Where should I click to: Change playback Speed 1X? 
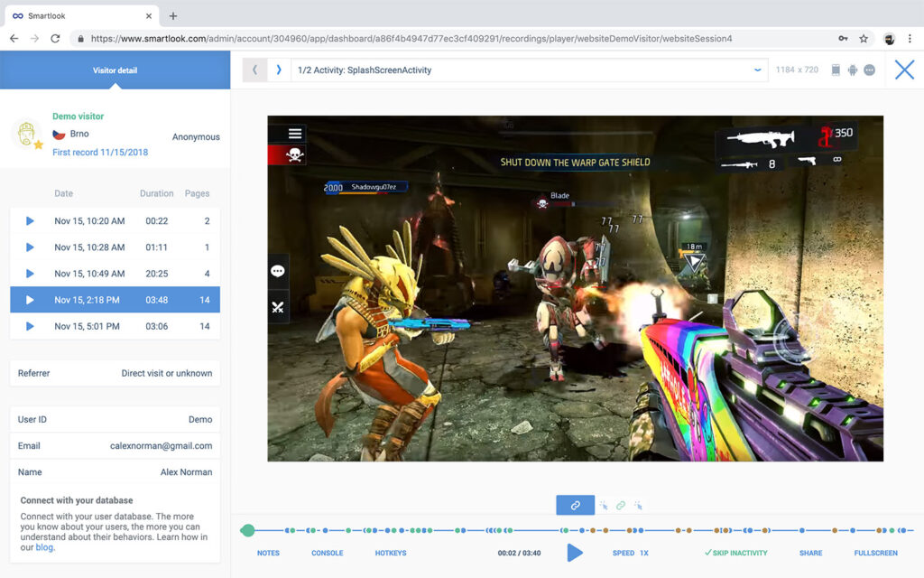(x=631, y=554)
